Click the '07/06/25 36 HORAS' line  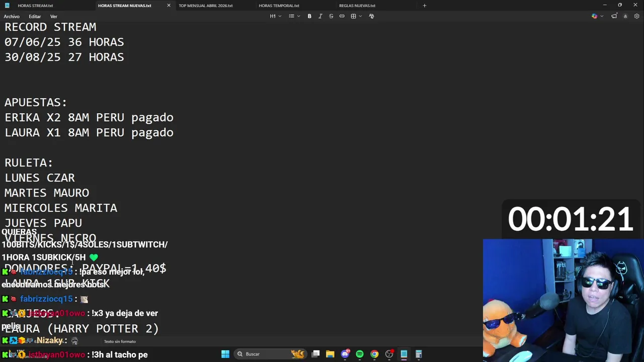coord(64,42)
